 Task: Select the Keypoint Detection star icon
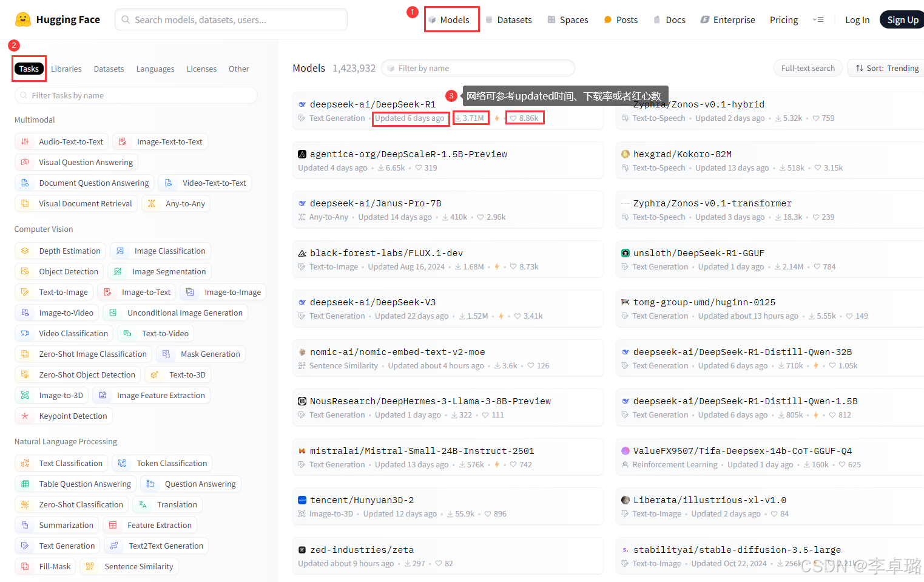[25, 416]
